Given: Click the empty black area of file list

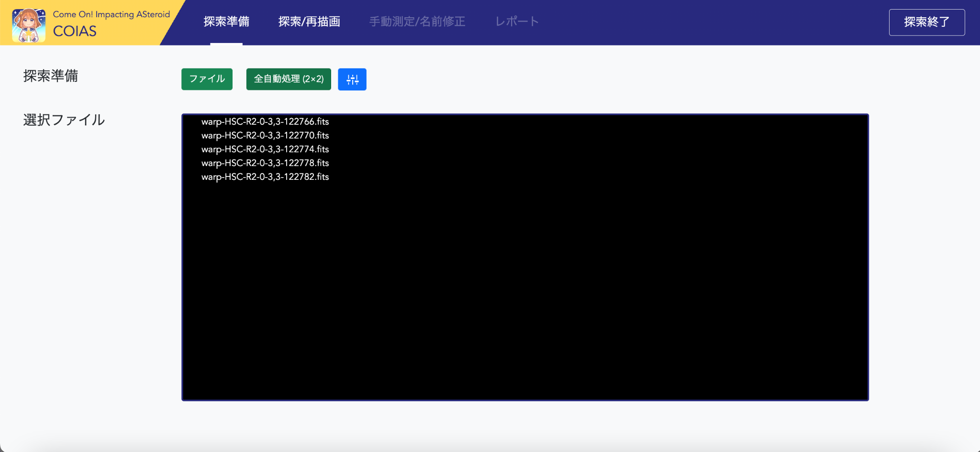Looking at the screenshot, I should coord(525,287).
